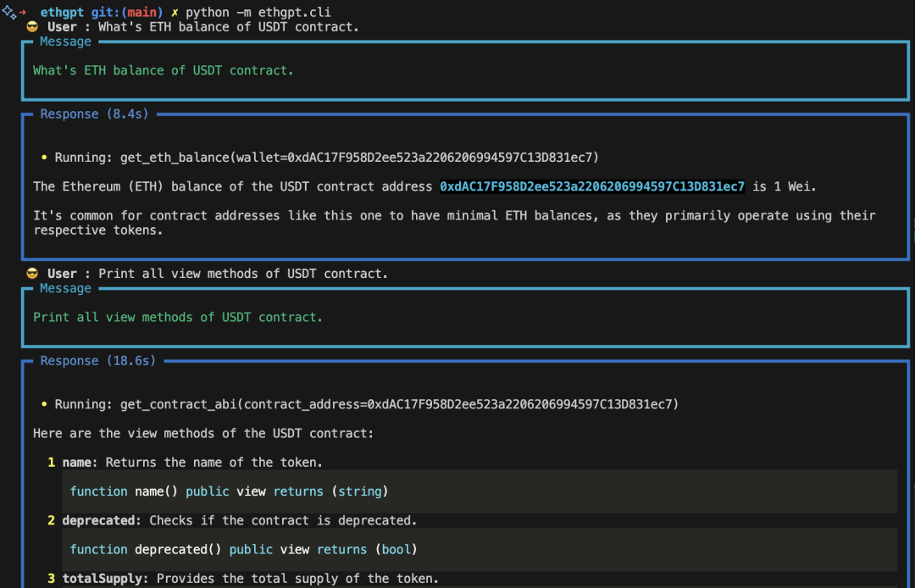
Task: Click the first 'Message' panel title
Action: (65, 42)
